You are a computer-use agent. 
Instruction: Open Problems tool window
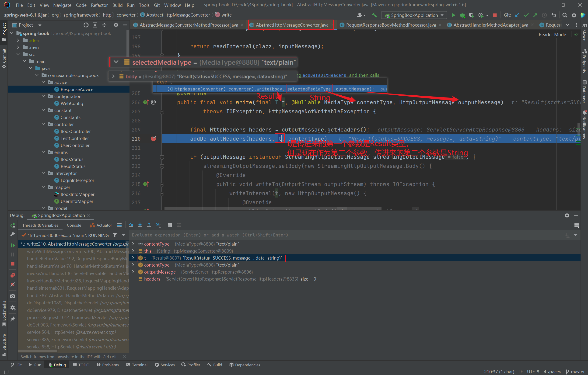[x=108, y=365]
